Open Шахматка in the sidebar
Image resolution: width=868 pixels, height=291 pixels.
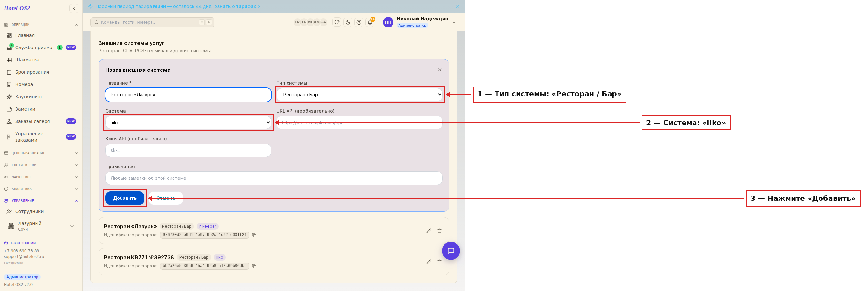pyautogui.click(x=41, y=60)
